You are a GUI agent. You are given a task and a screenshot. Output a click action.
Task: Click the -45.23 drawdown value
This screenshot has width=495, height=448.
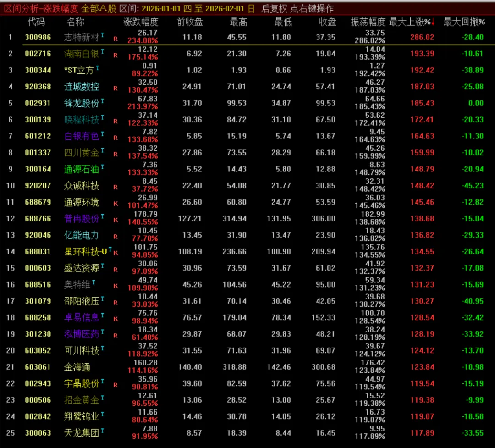pyautogui.click(x=472, y=185)
